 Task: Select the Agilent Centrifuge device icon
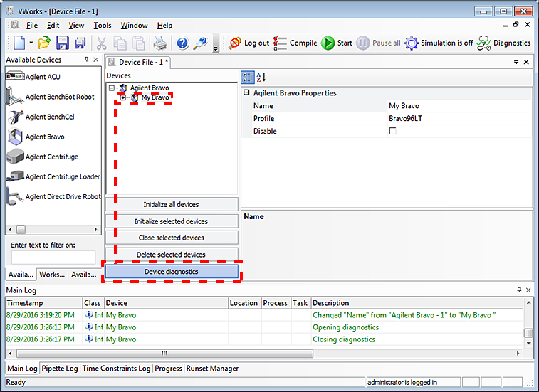[x=15, y=157]
